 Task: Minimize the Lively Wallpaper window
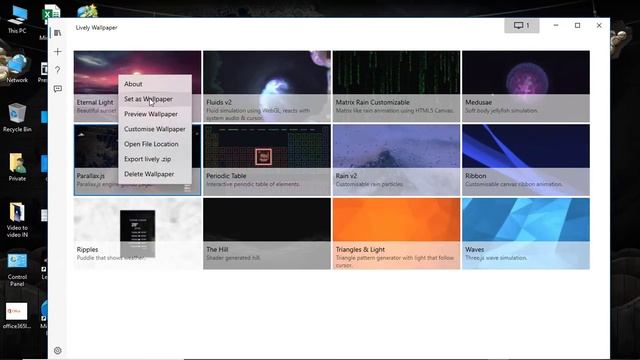coord(556,25)
